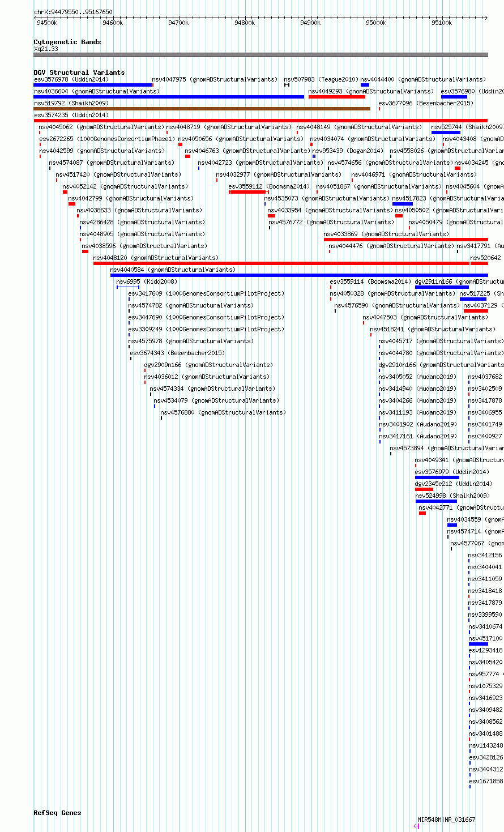
Task: Click the nsv4049293 variant label
Action: pyautogui.click(x=371, y=91)
